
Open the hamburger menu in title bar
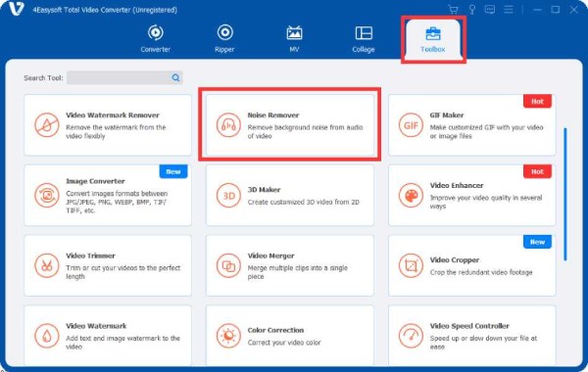(509, 10)
